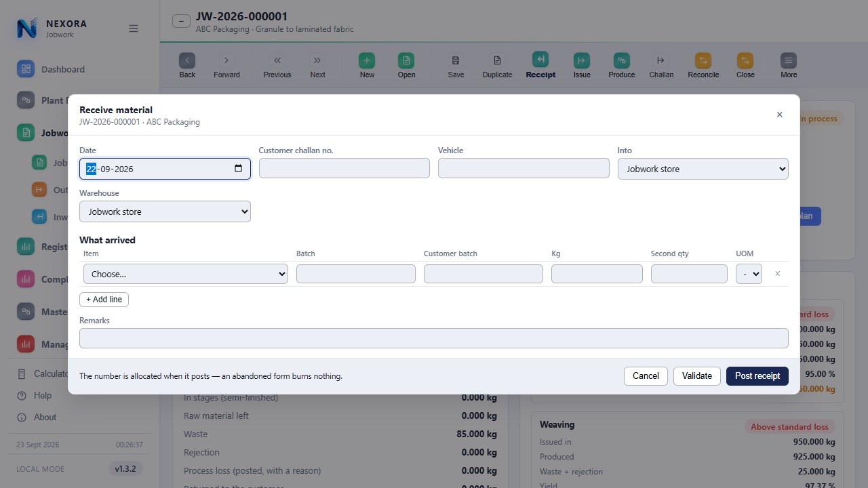
Task: Toggle the sidebar hamburger menu
Action: [134, 28]
